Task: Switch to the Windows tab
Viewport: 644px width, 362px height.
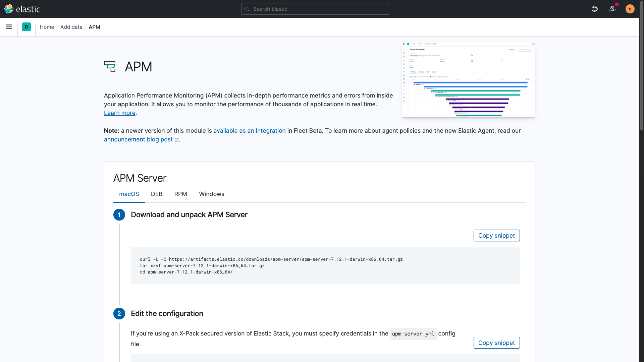Action: tap(211, 194)
